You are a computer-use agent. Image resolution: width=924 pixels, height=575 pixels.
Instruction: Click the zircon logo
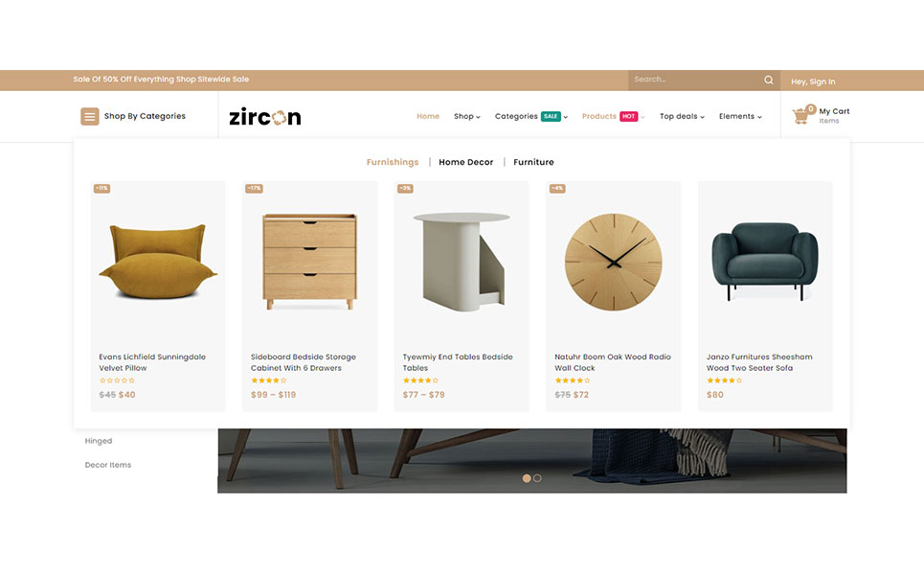coord(265,117)
